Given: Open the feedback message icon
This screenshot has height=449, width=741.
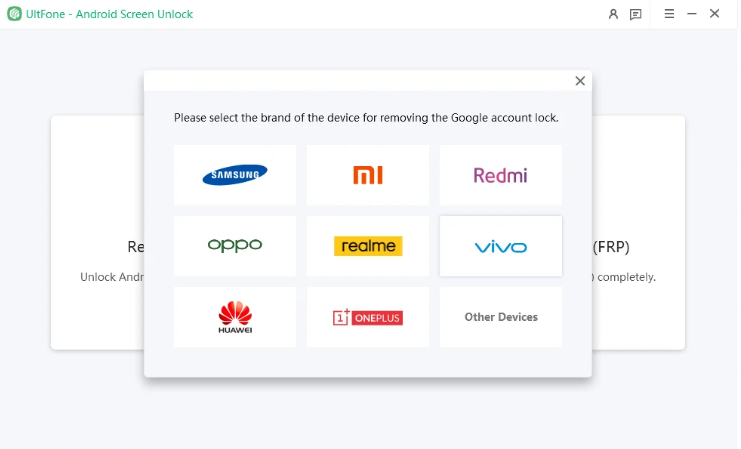Looking at the screenshot, I should click(636, 14).
